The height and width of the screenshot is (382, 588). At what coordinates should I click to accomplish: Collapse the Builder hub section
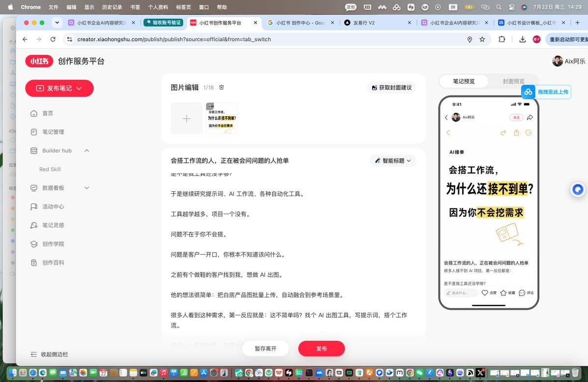coord(87,151)
